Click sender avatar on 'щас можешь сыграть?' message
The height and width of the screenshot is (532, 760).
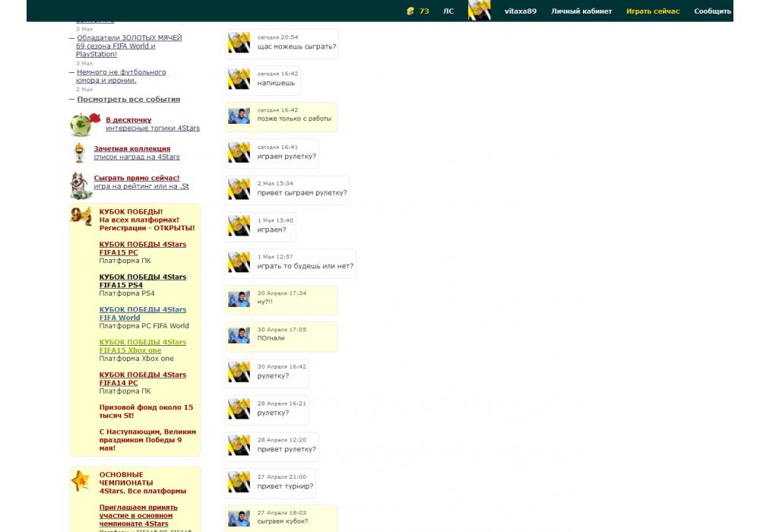click(x=239, y=43)
